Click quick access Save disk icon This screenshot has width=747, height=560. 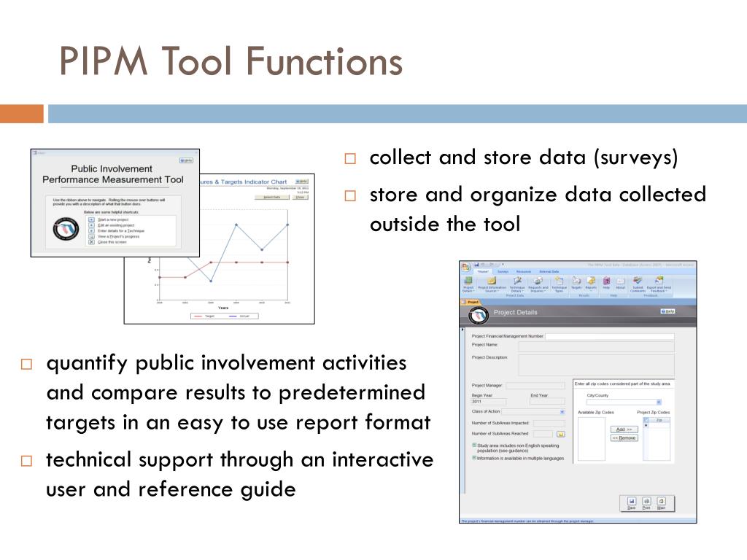click(476, 264)
